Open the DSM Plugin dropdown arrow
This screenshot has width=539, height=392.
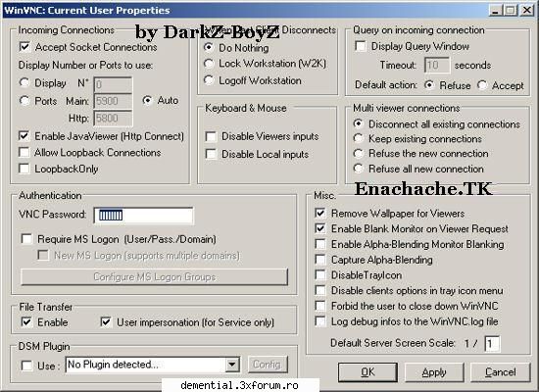click(232, 365)
